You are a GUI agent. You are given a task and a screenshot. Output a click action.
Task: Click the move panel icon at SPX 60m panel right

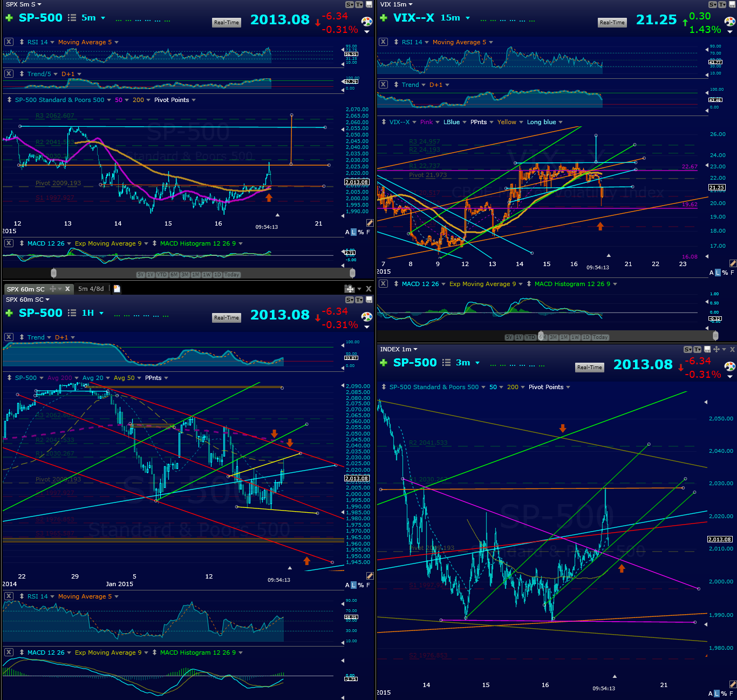(x=349, y=289)
